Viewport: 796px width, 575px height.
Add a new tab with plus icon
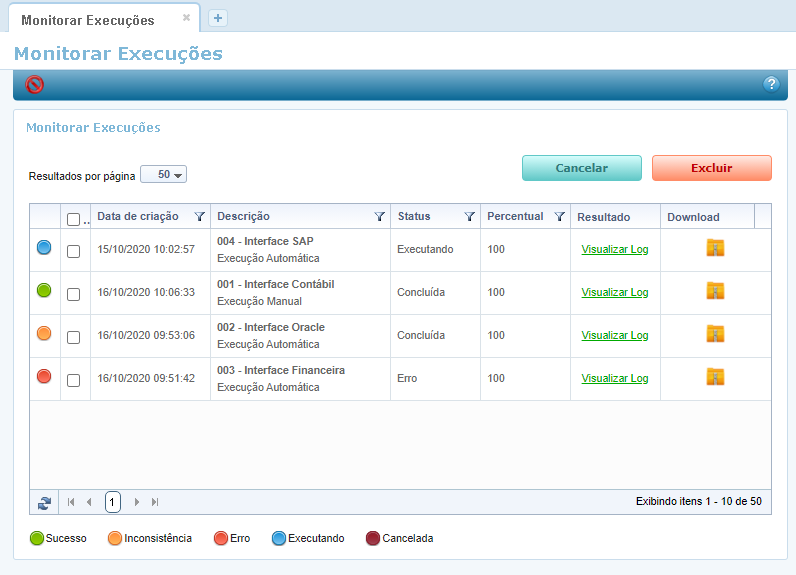point(218,18)
